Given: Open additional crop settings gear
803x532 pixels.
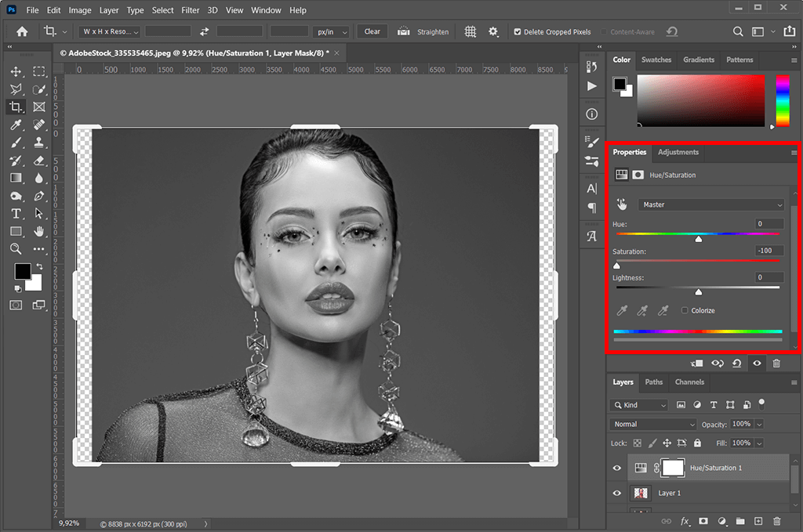Looking at the screenshot, I should point(492,31).
